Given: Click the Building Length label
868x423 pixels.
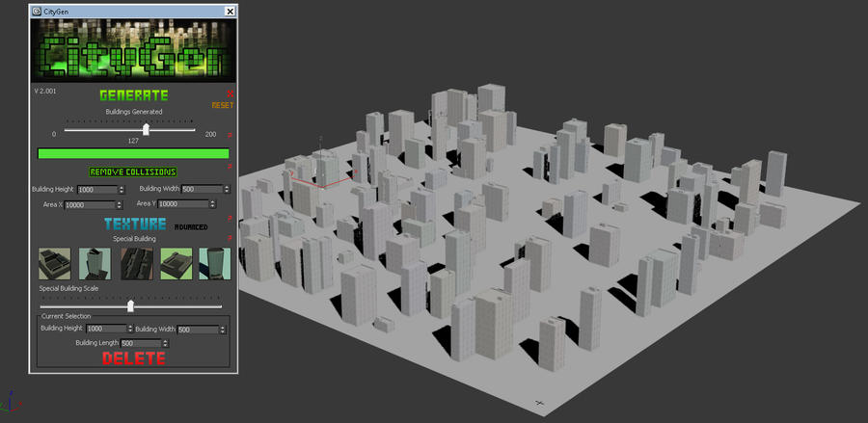Looking at the screenshot, I should [96, 343].
